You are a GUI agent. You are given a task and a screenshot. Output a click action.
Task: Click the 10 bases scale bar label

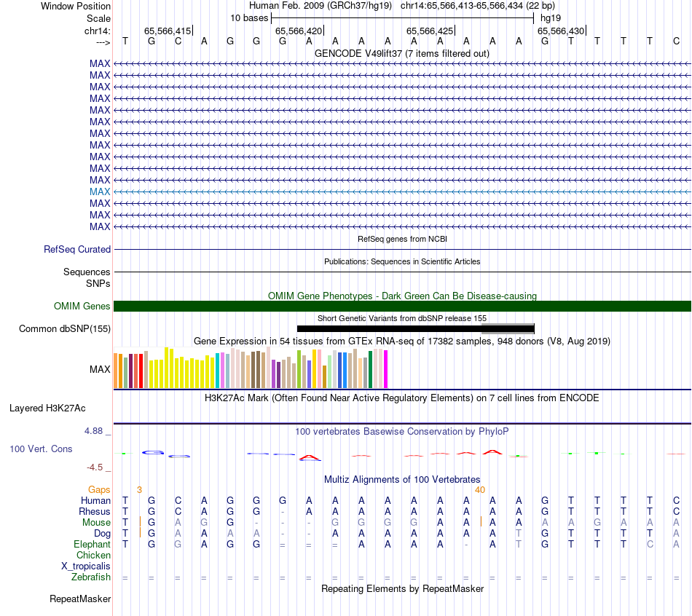pos(249,18)
